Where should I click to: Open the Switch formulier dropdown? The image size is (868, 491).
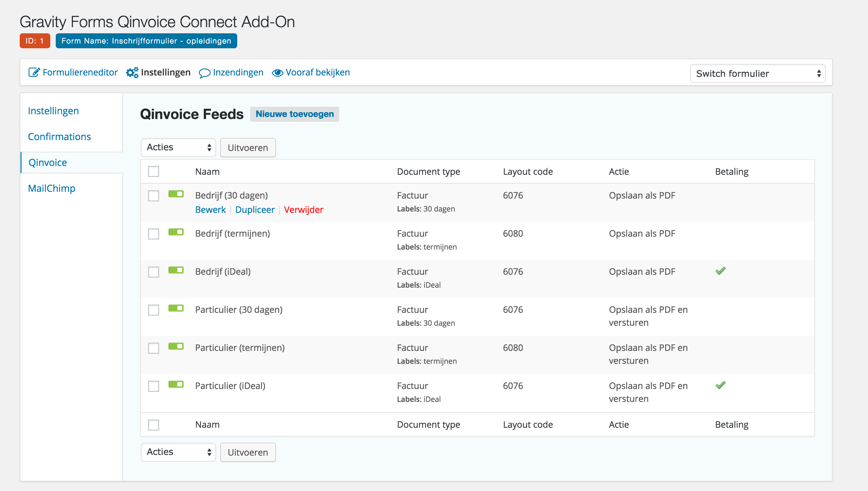click(x=758, y=73)
